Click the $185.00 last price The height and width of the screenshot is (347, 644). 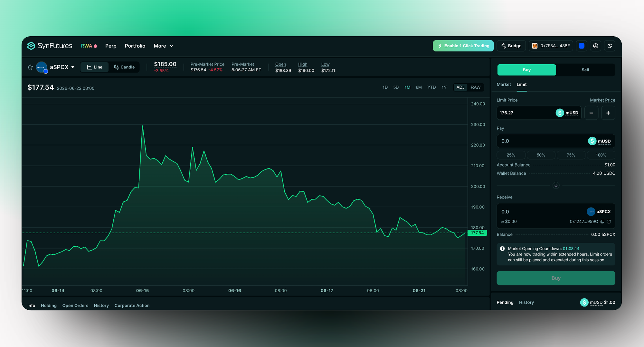tap(165, 64)
